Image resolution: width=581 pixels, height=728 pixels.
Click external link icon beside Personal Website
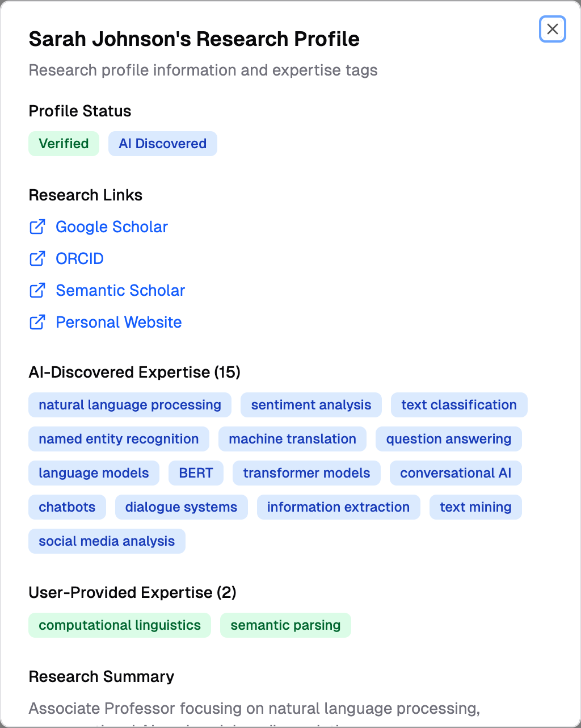point(37,322)
